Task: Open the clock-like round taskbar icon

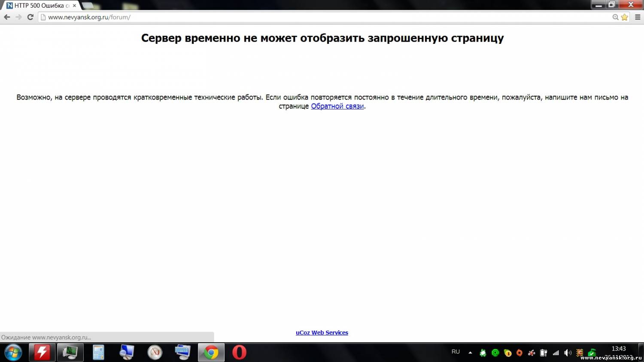Action: pos(155,353)
